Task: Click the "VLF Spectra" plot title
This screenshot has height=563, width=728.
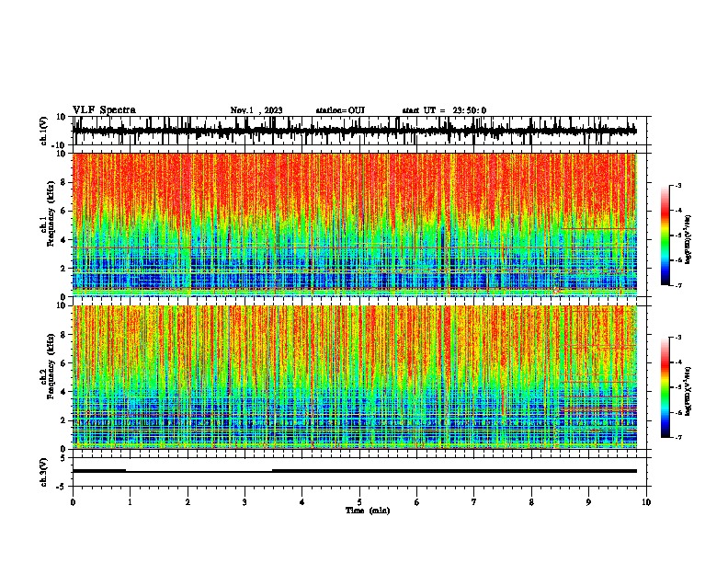Action: [x=104, y=109]
